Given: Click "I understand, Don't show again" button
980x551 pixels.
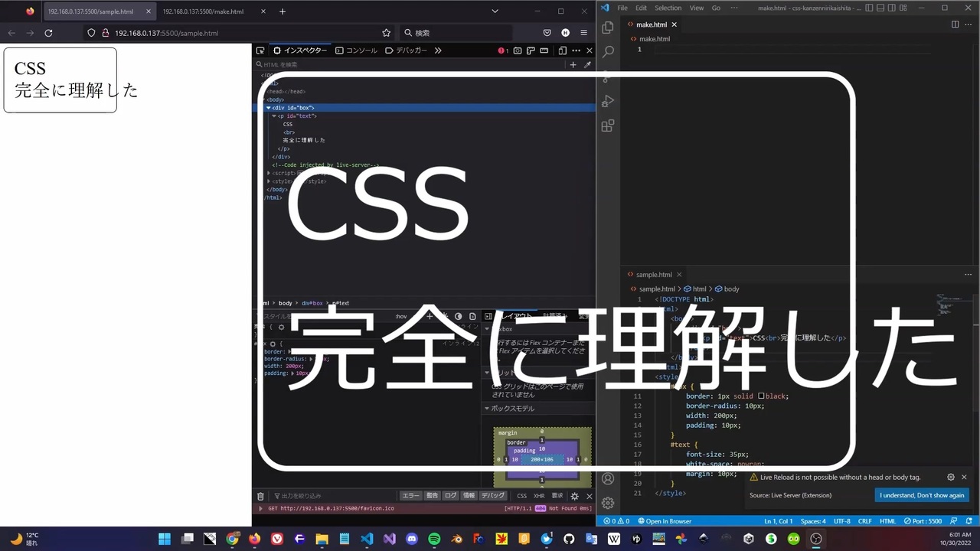Looking at the screenshot, I should pyautogui.click(x=921, y=495).
